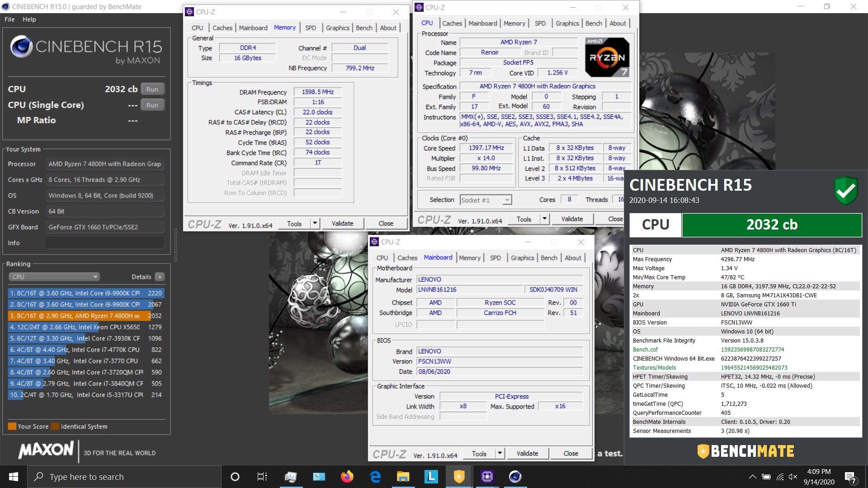This screenshot has height=488, width=868.
Task: Click the Processor field in Your System
Action: (105, 164)
